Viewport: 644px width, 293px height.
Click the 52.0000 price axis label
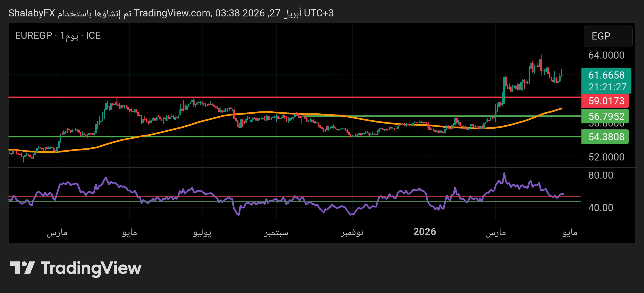606,157
